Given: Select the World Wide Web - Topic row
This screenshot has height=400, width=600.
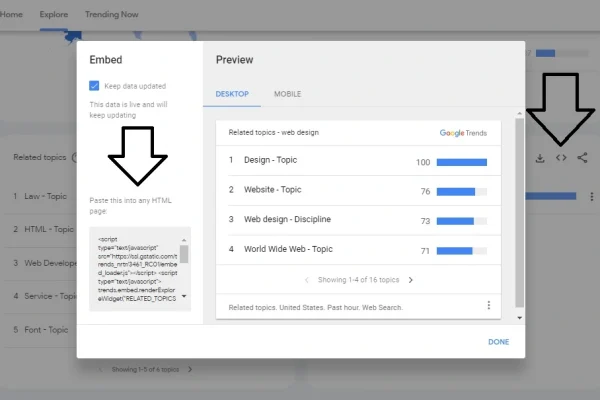Looking at the screenshot, I should pos(358,250).
